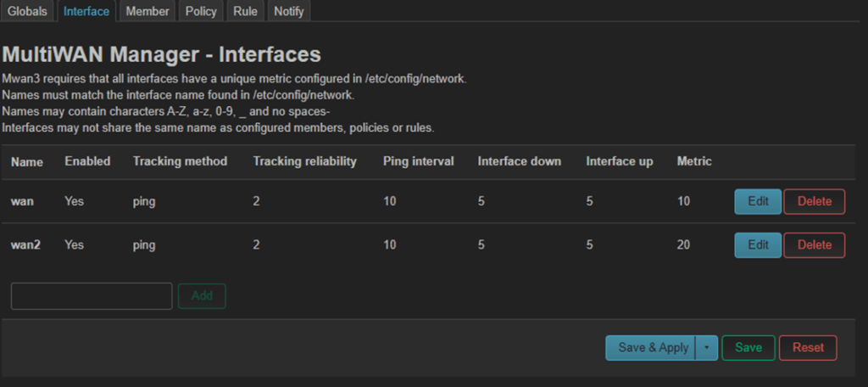Click the green Save button
868x387 pixels.
click(748, 347)
